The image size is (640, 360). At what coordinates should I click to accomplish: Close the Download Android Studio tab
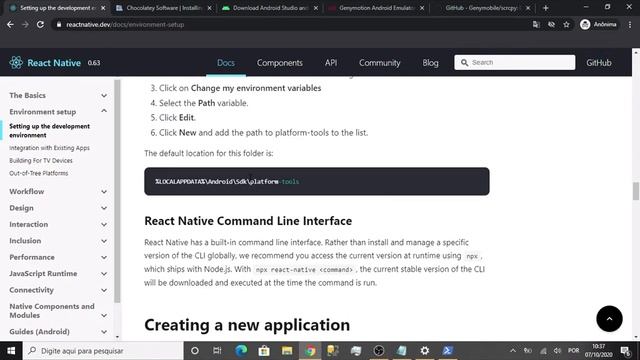click(316, 8)
